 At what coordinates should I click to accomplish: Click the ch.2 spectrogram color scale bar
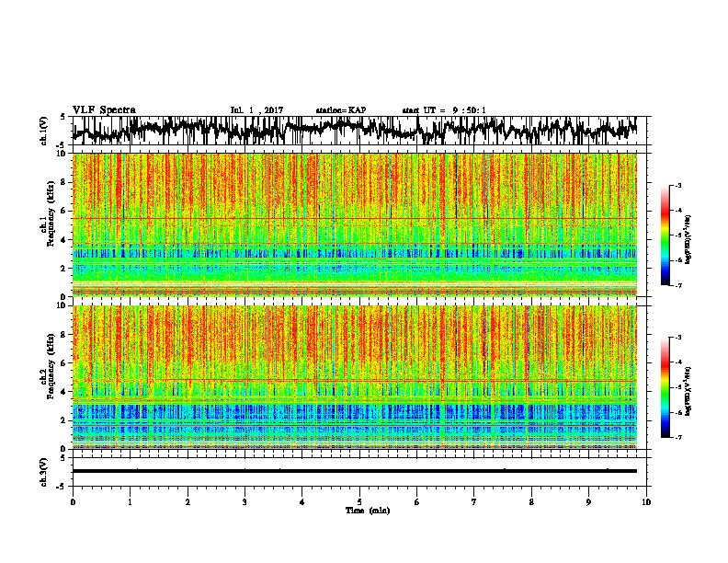click(665, 387)
